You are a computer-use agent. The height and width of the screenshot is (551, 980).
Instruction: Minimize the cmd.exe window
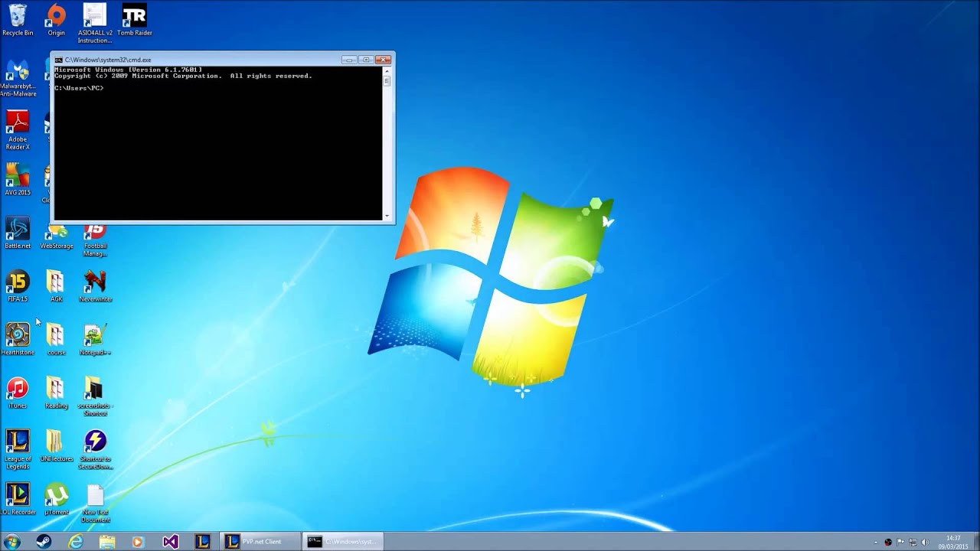pyautogui.click(x=349, y=60)
